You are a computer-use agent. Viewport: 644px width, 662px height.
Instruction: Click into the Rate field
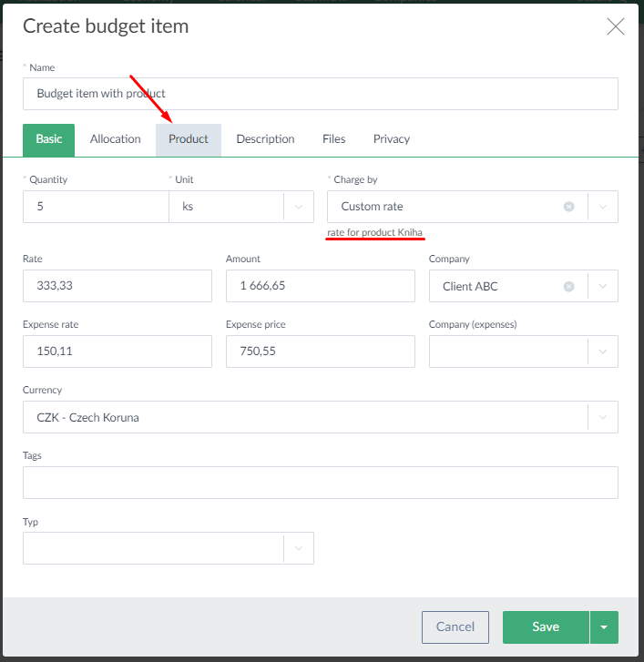[x=118, y=286]
